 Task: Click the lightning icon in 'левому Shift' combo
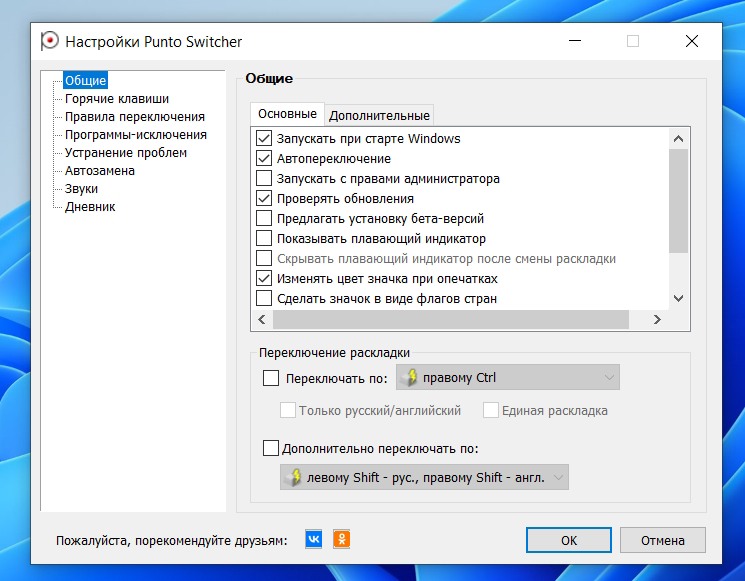click(x=294, y=477)
